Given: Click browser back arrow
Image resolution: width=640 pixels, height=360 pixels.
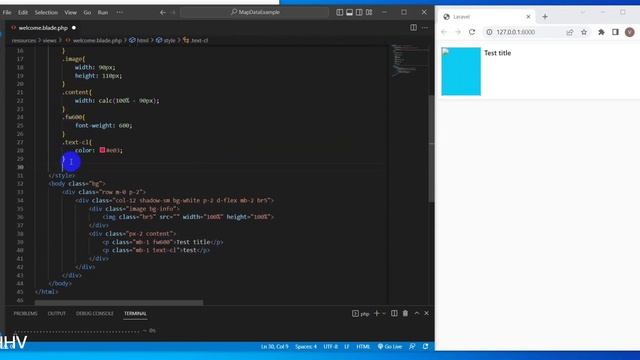Looking at the screenshot, I should coord(444,32).
